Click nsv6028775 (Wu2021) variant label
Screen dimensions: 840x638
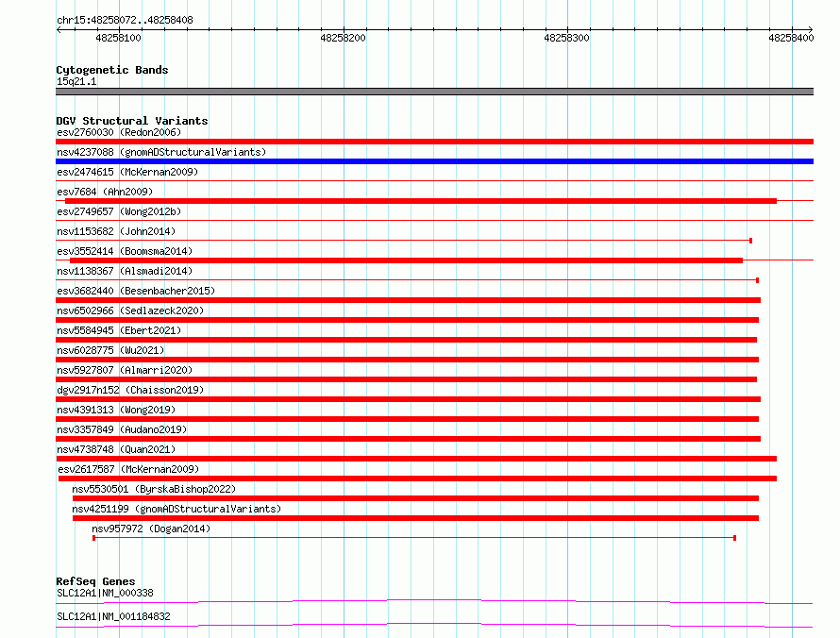(110, 350)
